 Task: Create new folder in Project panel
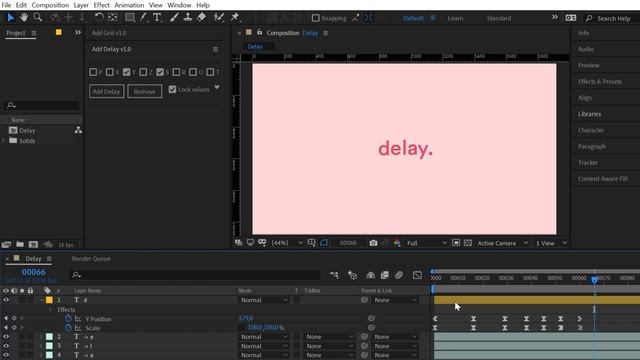(20, 244)
